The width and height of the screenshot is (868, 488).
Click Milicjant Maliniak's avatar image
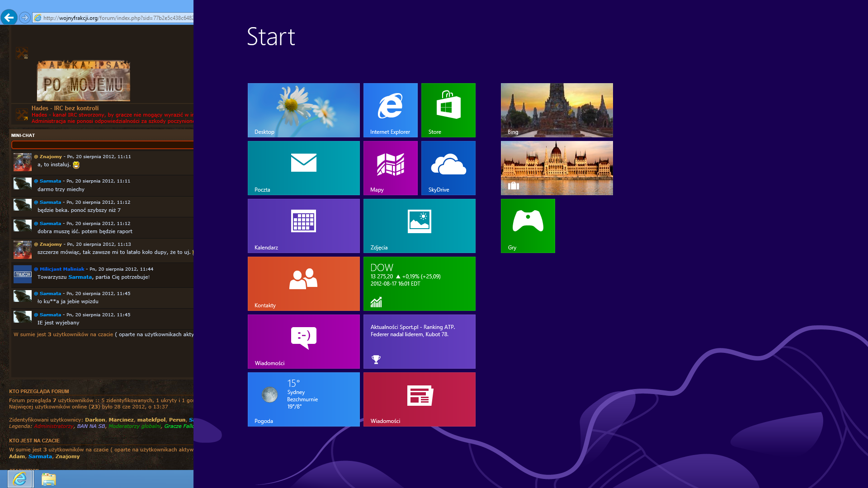(x=23, y=274)
